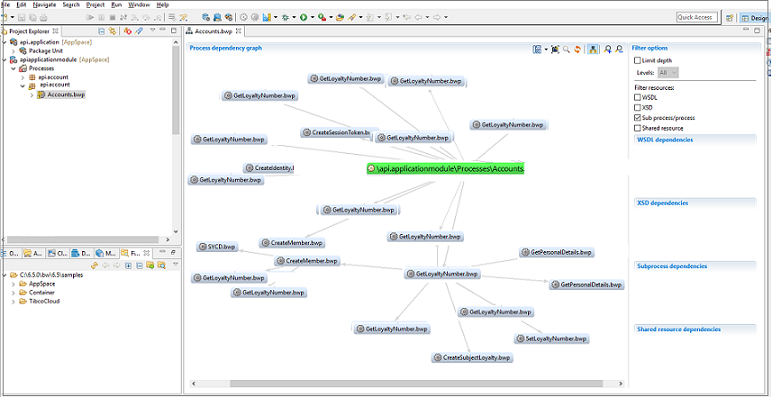
Task: Enable the Limit depth checkbox
Action: click(638, 61)
